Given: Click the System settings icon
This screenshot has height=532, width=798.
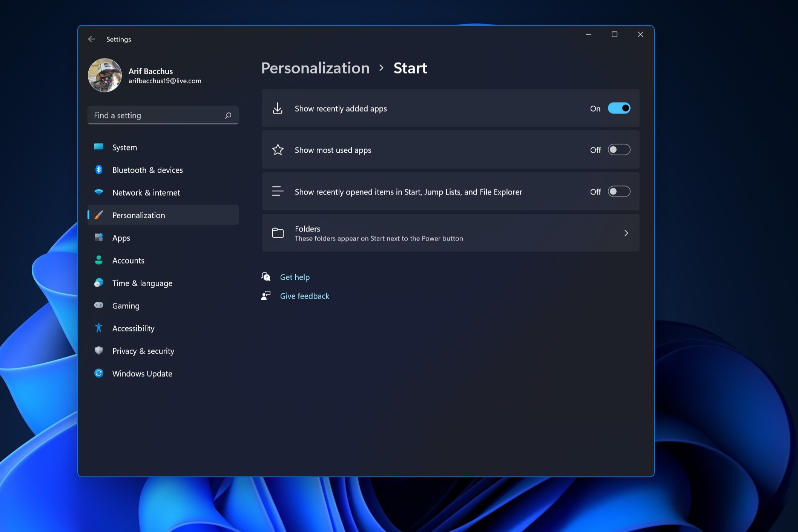Looking at the screenshot, I should 98,147.
